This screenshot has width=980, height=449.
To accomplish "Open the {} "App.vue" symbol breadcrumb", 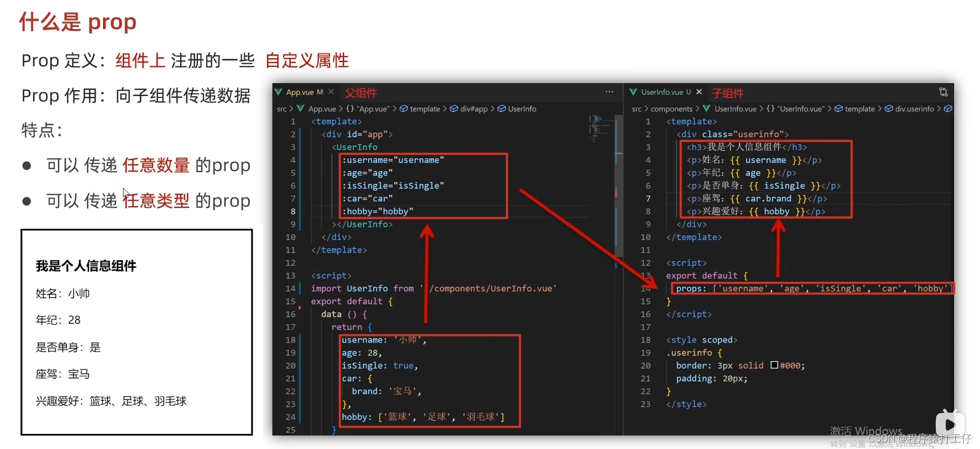I will [x=367, y=109].
